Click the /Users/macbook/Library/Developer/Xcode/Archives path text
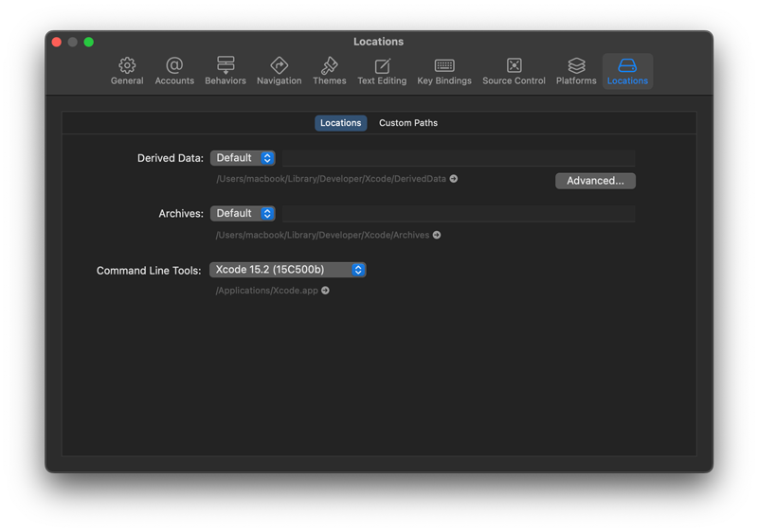The height and width of the screenshot is (532, 758). click(x=322, y=235)
